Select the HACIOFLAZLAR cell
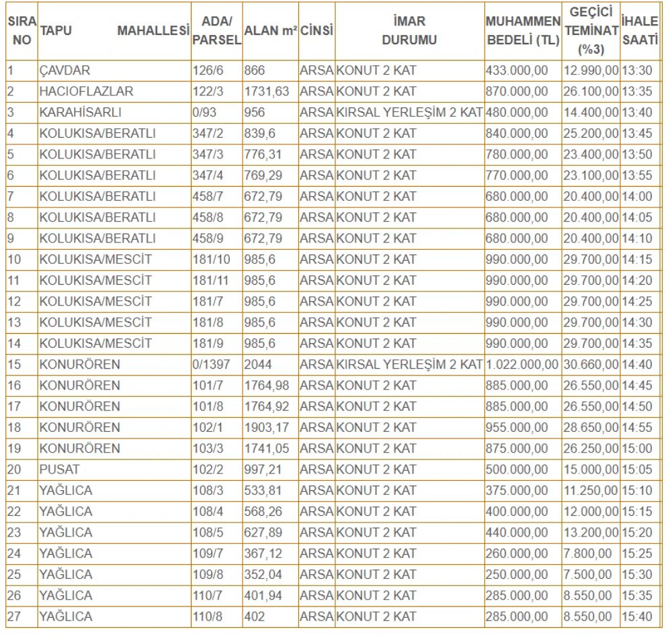 (86, 91)
